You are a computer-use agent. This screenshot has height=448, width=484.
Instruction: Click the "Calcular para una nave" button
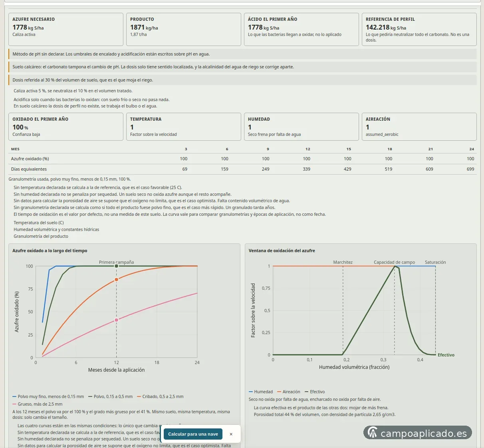click(193, 434)
